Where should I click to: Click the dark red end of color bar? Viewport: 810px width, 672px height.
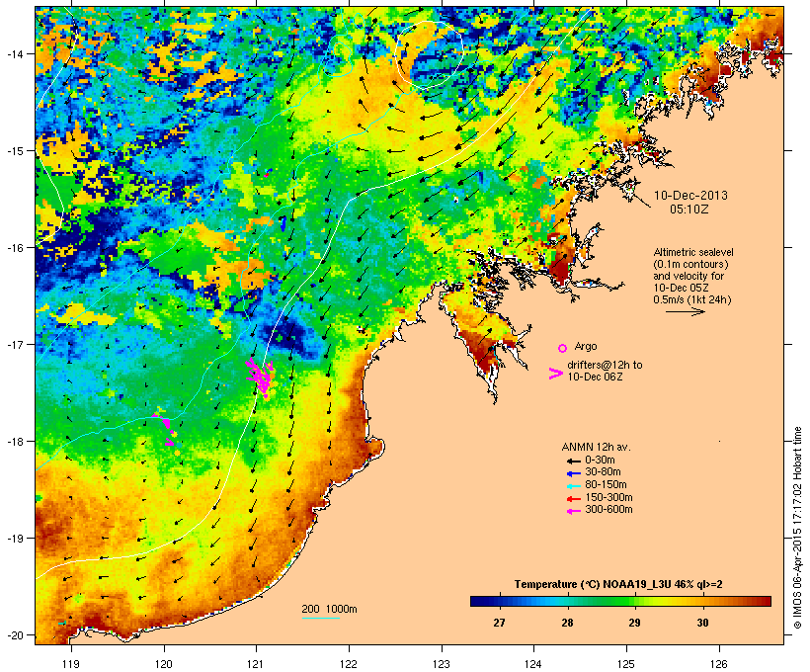click(767, 601)
